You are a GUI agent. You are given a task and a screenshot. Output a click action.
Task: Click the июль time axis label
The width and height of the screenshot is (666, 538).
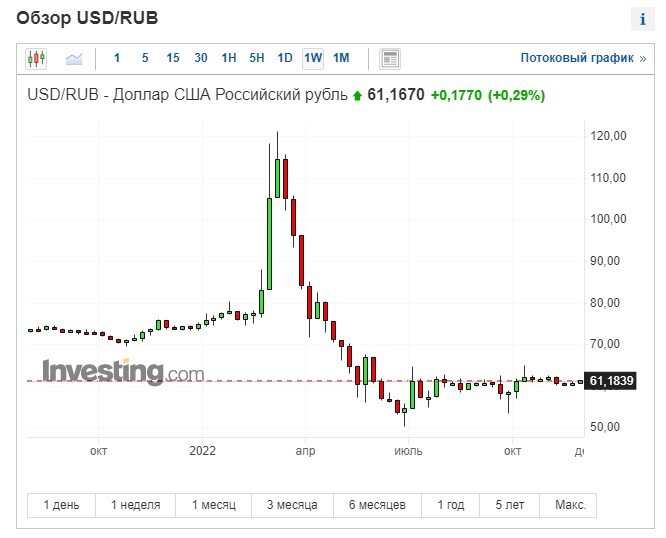(408, 451)
